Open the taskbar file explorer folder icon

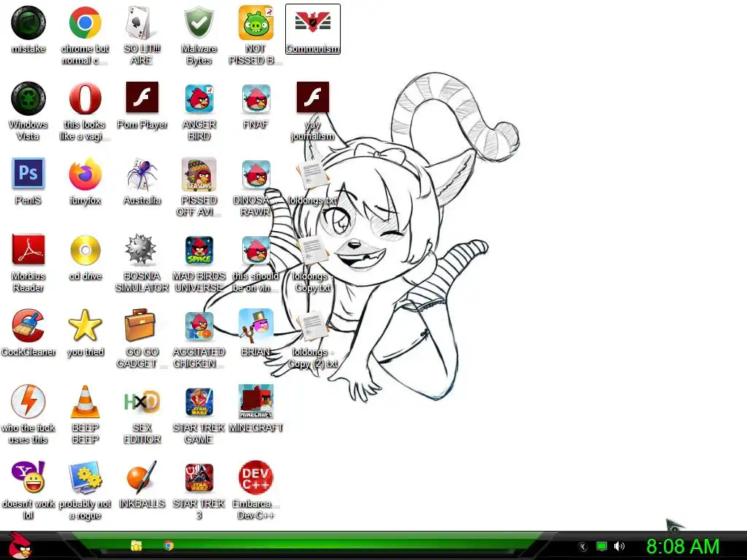[136, 545]
